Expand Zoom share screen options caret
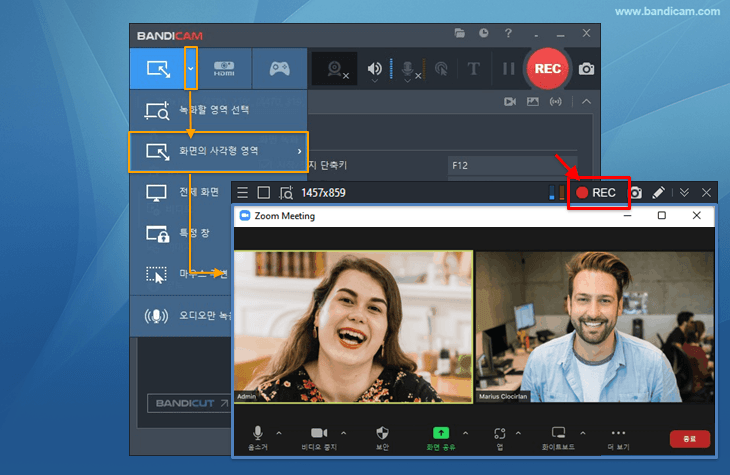The height and width of the screenshot is (475, 730). (x=466, y=433)
